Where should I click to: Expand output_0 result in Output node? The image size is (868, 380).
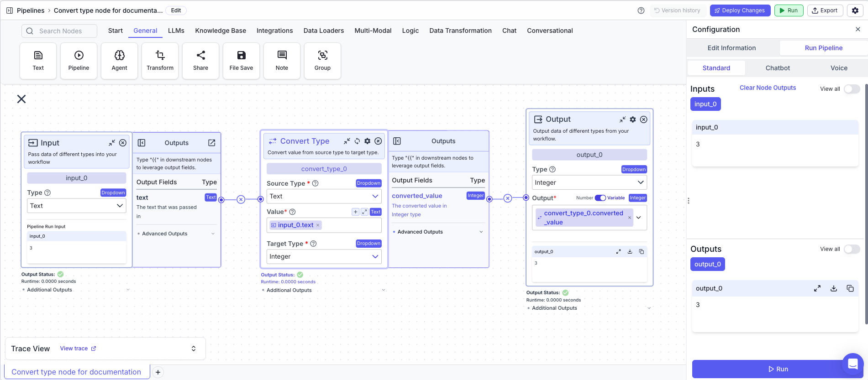tap(619, 251)
